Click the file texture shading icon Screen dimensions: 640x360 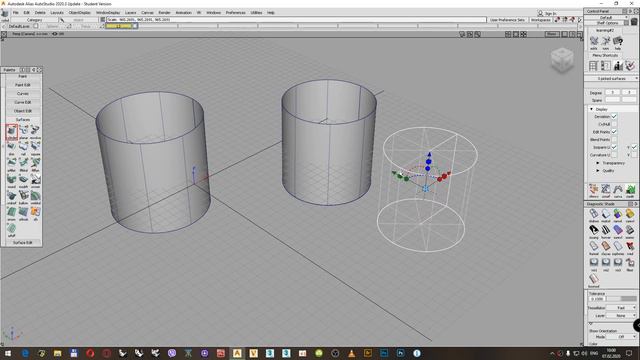pyautogui.click(x=630, y=263)
